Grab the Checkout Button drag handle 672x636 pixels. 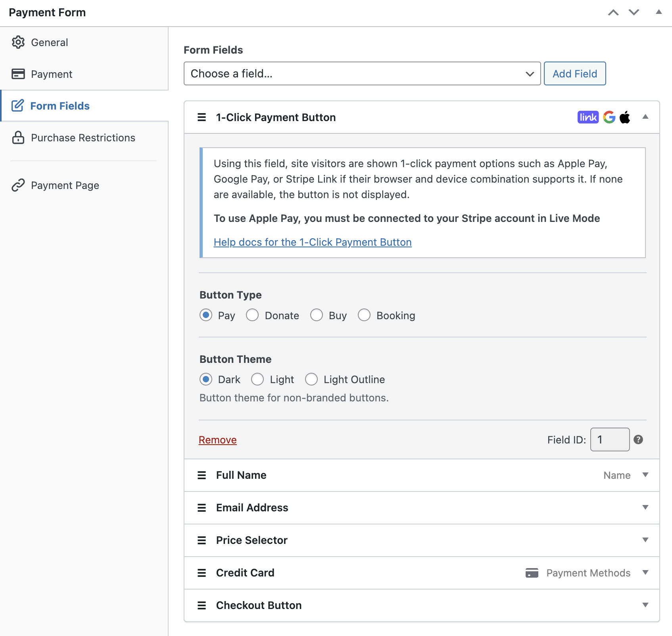[x=202, y=605]
